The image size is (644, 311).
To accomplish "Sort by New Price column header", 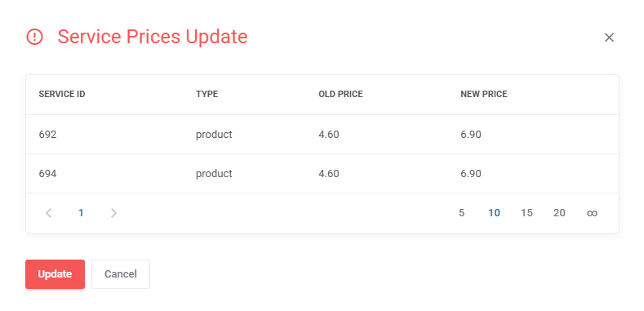I will pos(484,94).
